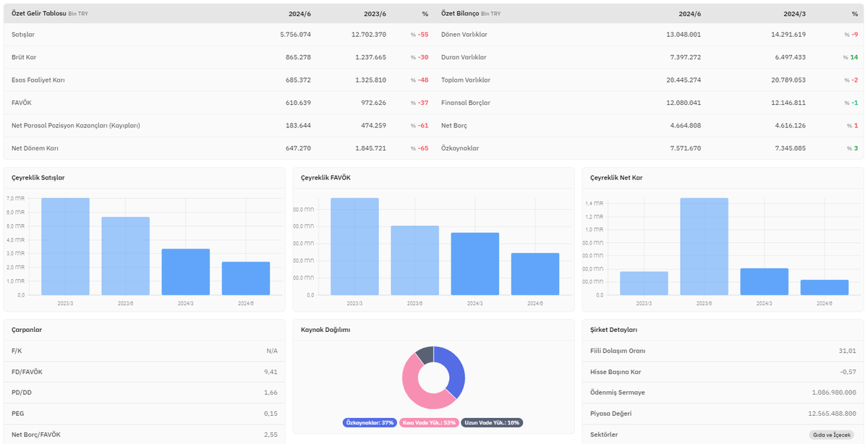Click the Duran Varlıklar row label

464,57
